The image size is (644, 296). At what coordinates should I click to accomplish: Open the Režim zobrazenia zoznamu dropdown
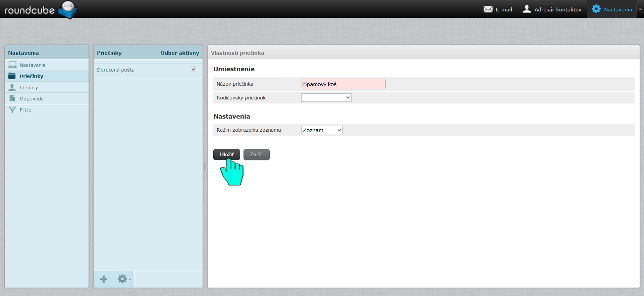(322, 130)
